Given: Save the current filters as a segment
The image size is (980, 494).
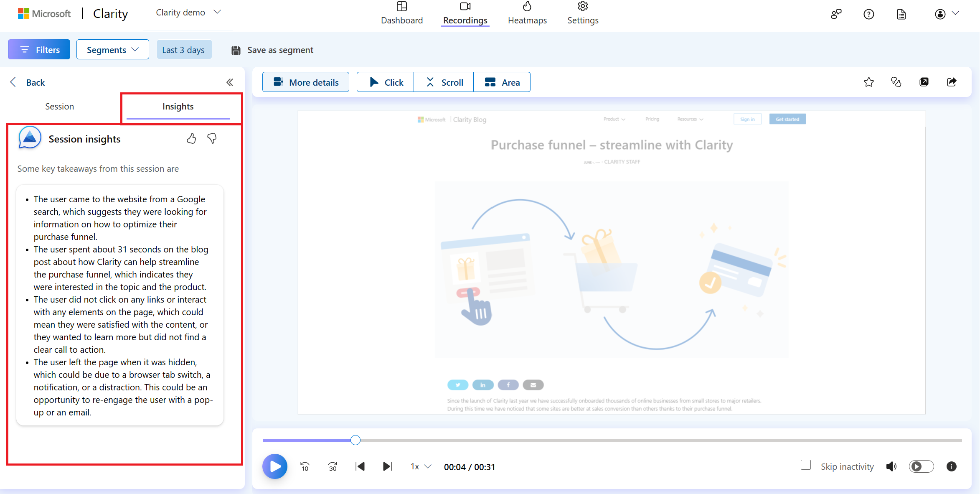Looking at the screenshot, I should point(272,50).
